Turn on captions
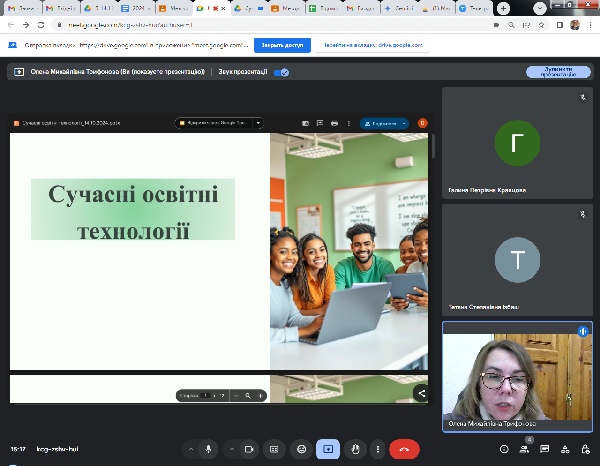Screen dimensions: 600x466 [275, 450]
